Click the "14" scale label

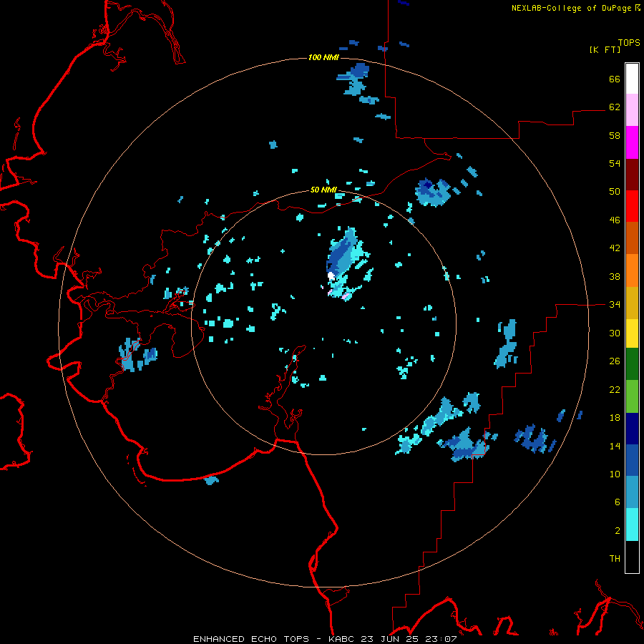coord(615,446)
